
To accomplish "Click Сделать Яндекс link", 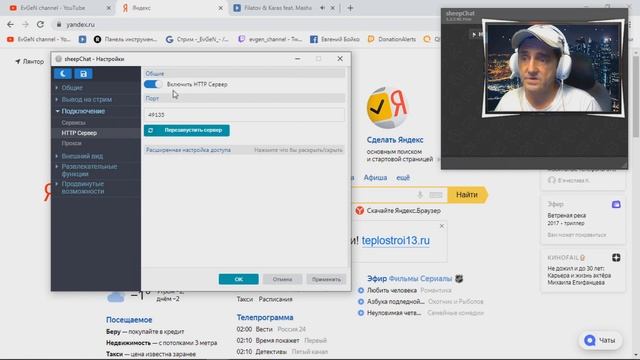I will (x=395, y=140).
